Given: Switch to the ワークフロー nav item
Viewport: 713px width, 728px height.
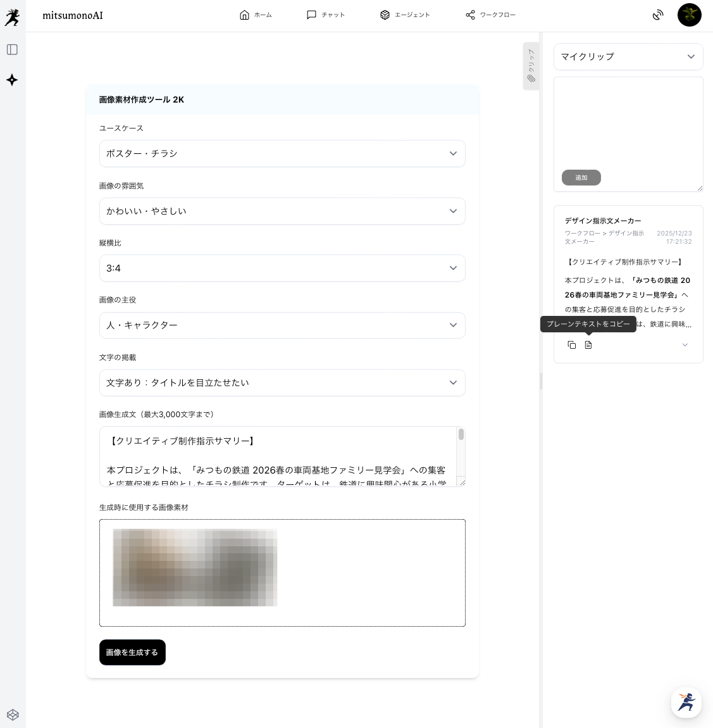Looking at the screenshot, I should point(490,15).
